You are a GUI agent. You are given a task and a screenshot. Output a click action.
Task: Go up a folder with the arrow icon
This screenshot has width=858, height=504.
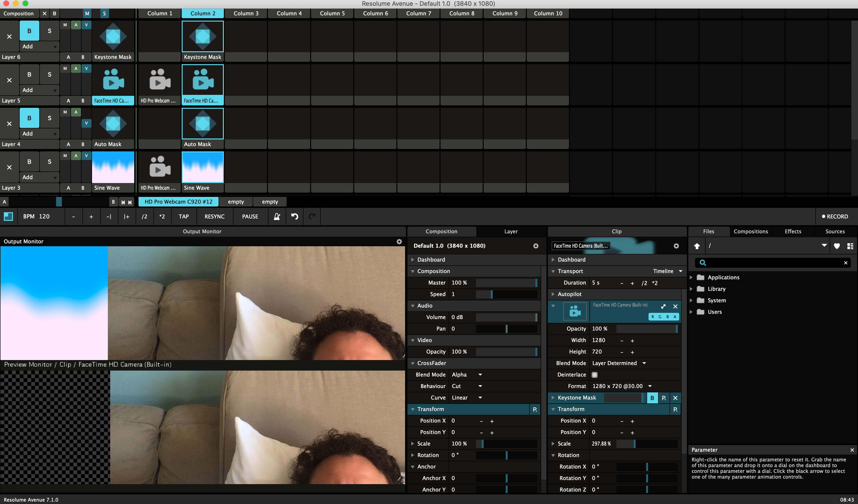(697, 246)
